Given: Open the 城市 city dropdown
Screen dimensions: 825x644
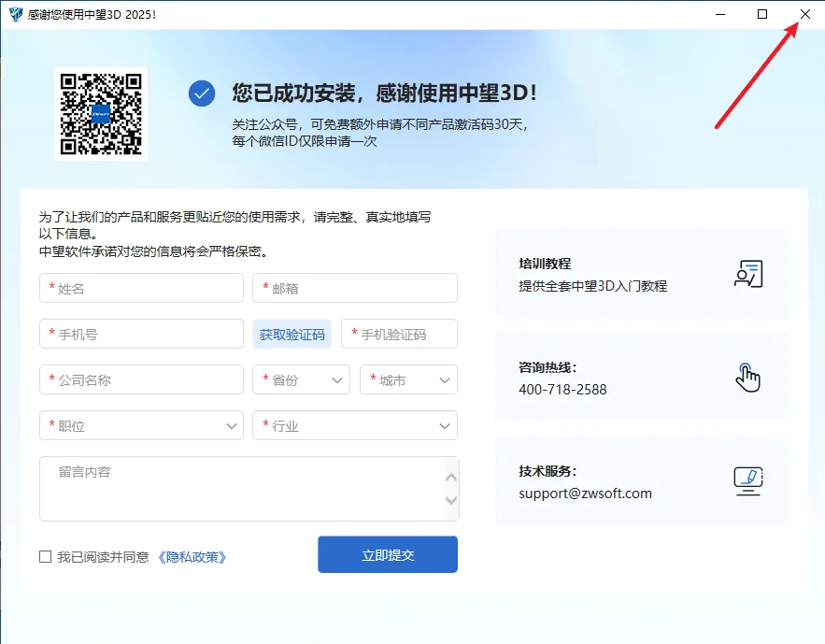Looking at the screenshot, I should point(408,379).
